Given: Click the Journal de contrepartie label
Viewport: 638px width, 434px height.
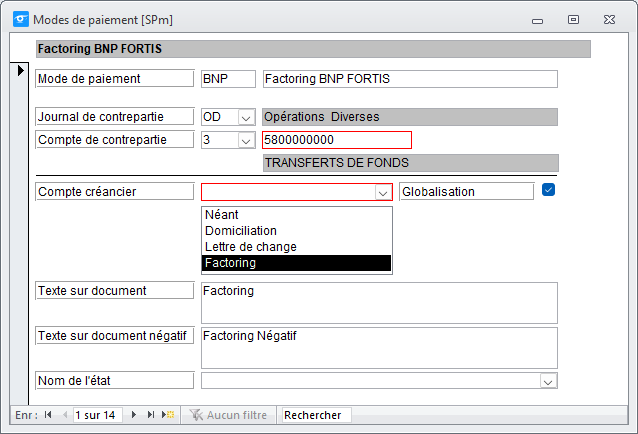Looking at the screenshot, I should click(115, 117).
